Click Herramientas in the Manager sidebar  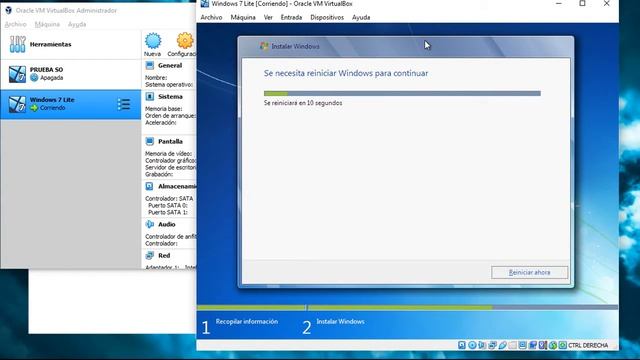pyautogui.click(x=71, y=44)
